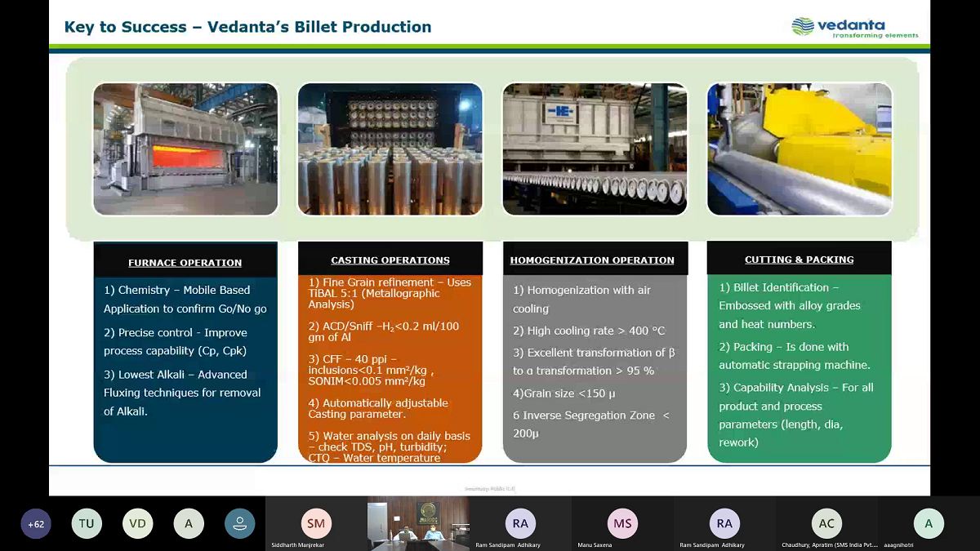Select the SM avatar of Siddharth Manjrekar

(x=316, y=523)
